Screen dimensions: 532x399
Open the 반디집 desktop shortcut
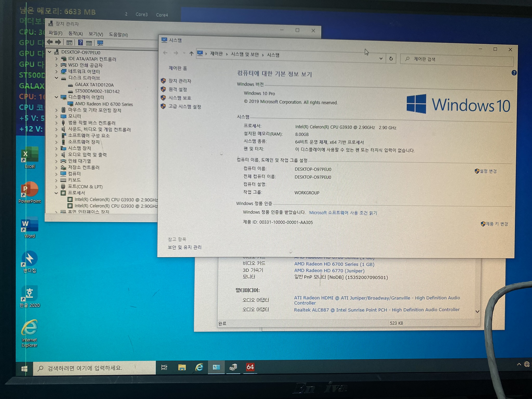click(30, 262)
